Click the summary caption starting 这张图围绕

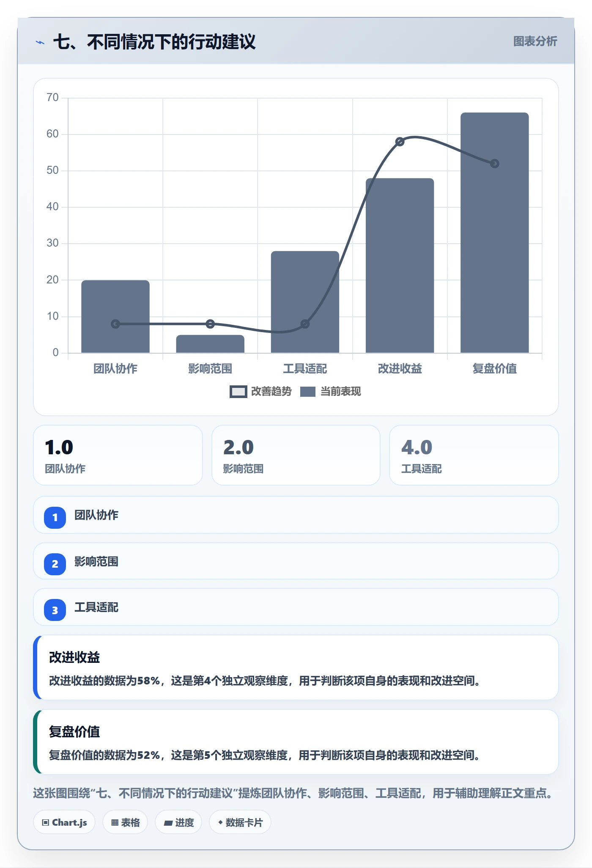pyautogui.click(x=294, y=793)
